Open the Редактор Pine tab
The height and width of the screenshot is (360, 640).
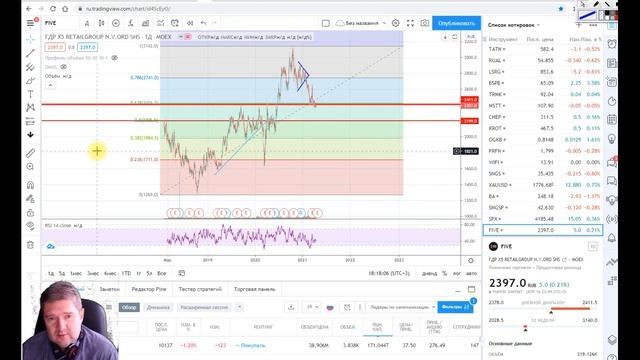point(149,289)
